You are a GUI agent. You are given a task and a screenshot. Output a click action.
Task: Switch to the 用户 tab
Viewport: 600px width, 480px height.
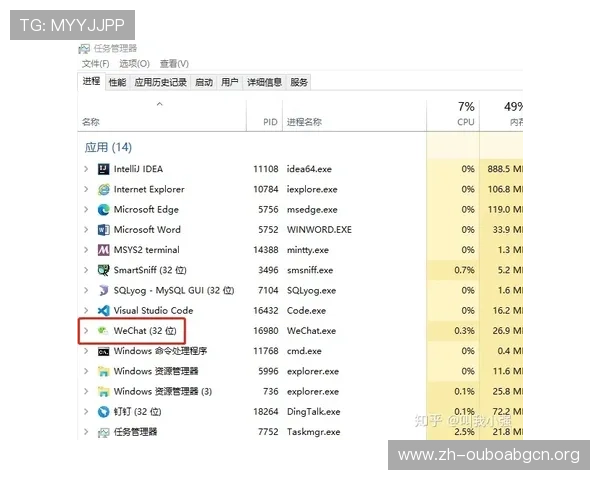click(x=230, y=82)
